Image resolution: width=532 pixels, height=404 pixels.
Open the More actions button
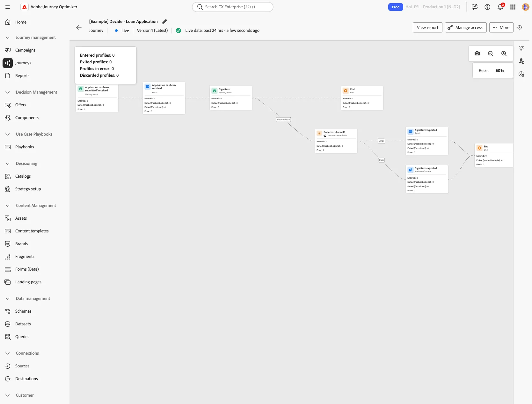pyautogui.click(x=501, y=27)
